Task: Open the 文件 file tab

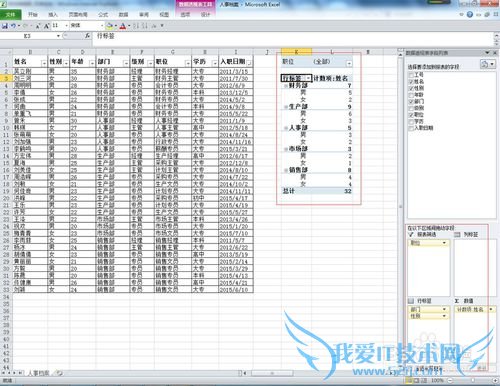Action: click(x=11, y=15)
